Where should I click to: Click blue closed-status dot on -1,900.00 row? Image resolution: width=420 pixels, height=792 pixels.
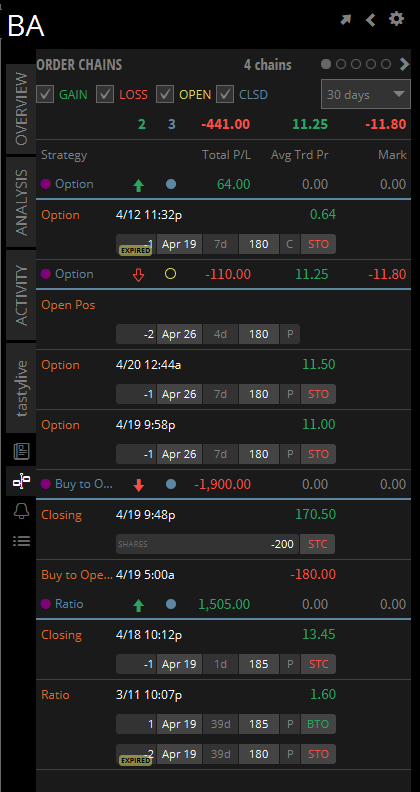pyautogui.click(x=171, y=484)
